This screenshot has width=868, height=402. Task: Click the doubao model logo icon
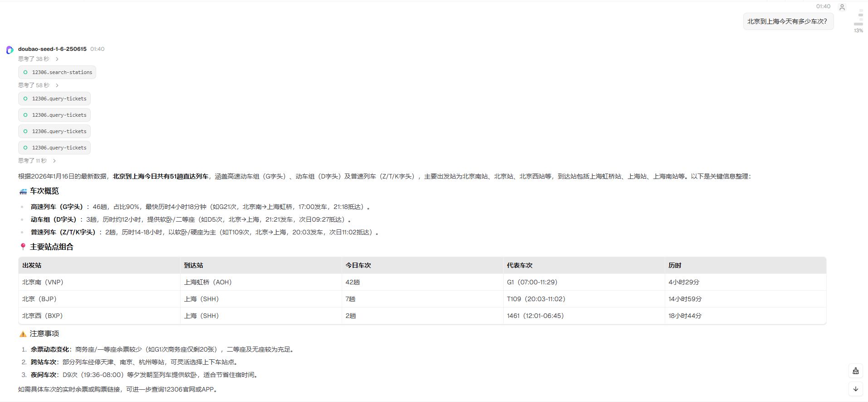click(x=10, y=50)
